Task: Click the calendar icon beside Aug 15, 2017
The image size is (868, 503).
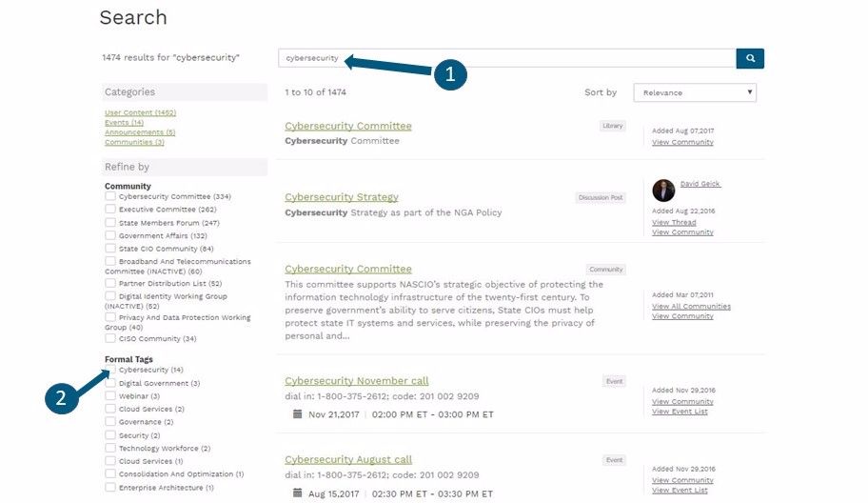Action: tap(297, 493)
